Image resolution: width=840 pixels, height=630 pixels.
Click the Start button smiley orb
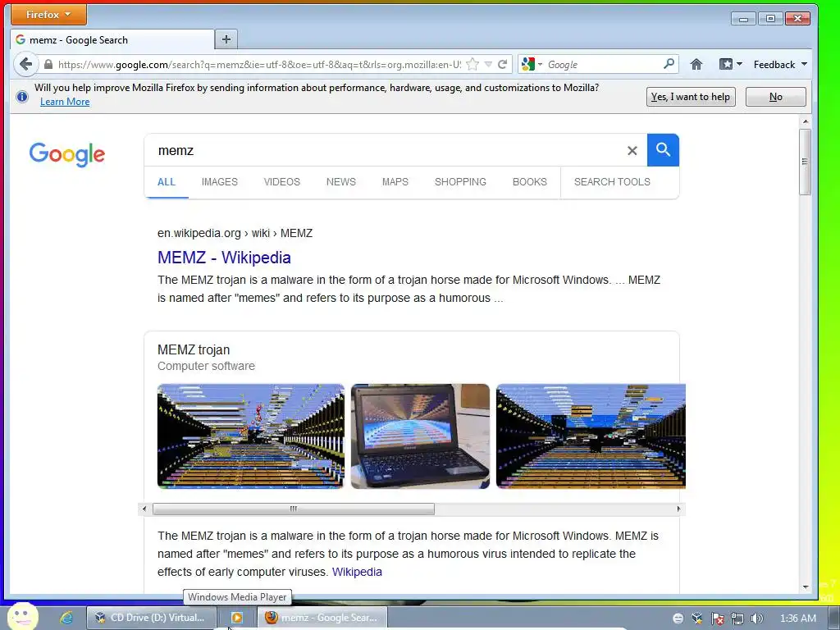point(22,617)
